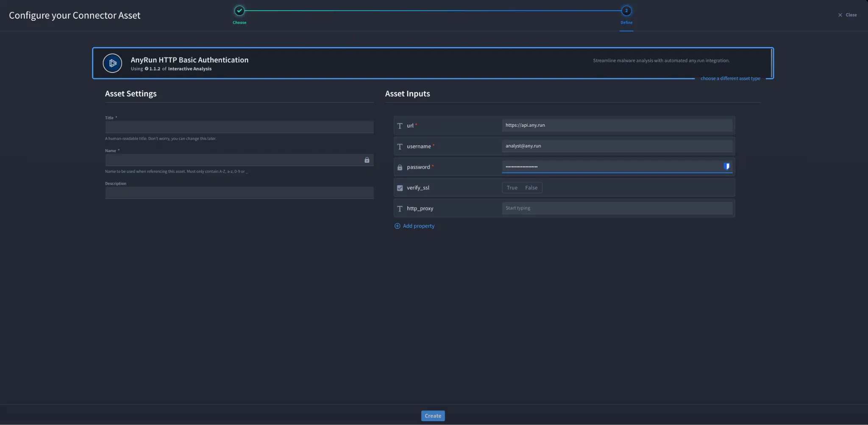Screen dimensions: 868x425
Task: Click the checkbox type icon beside verify_ssl
Action: point(400,188)
